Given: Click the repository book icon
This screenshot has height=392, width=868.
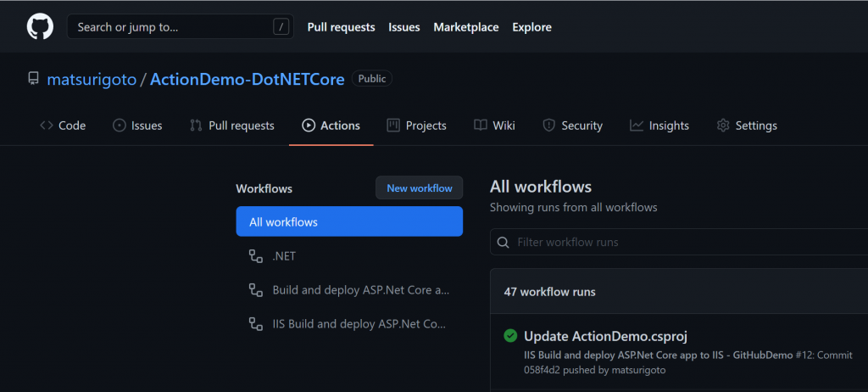Looking at the screenshot, I should tap(33, 79).
